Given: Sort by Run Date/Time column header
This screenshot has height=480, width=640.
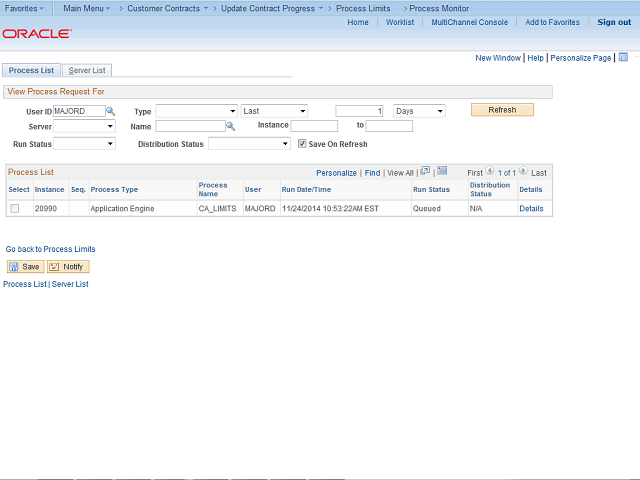Looking at the screenshot, I should pos(306,189).
